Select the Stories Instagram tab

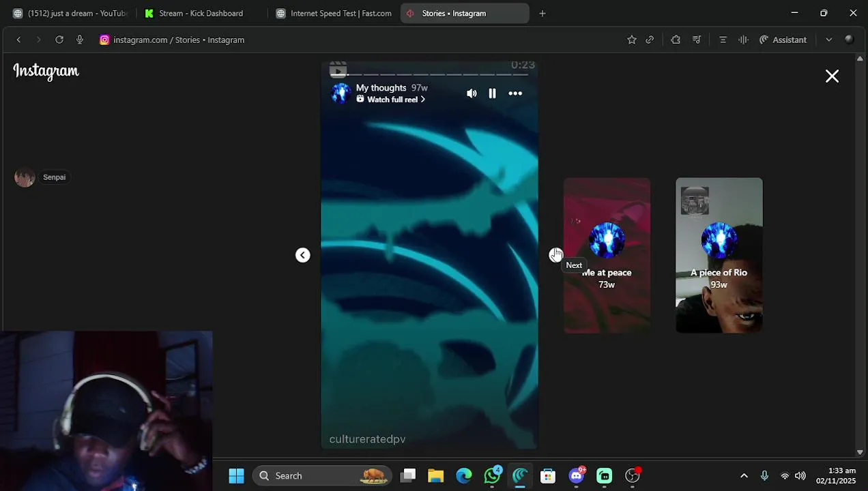pos(464,13)
